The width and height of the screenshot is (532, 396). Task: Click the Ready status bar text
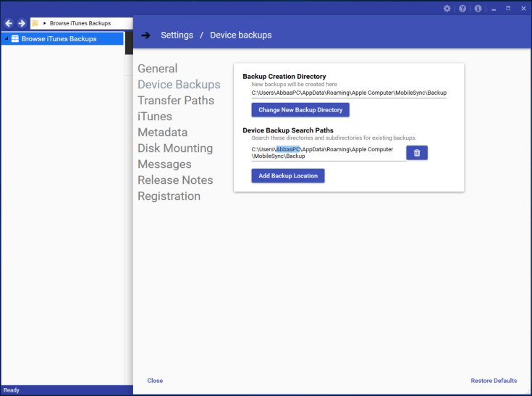[12, 390]
